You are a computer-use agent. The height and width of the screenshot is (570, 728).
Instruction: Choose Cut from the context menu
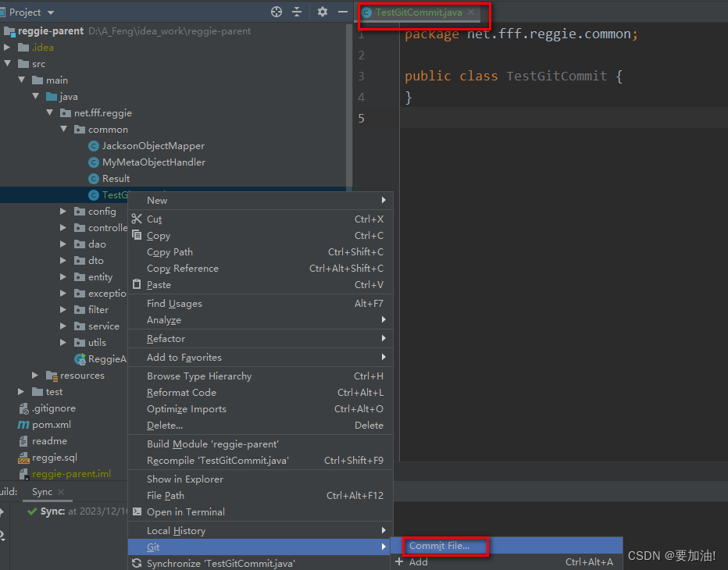pos(260,219)
